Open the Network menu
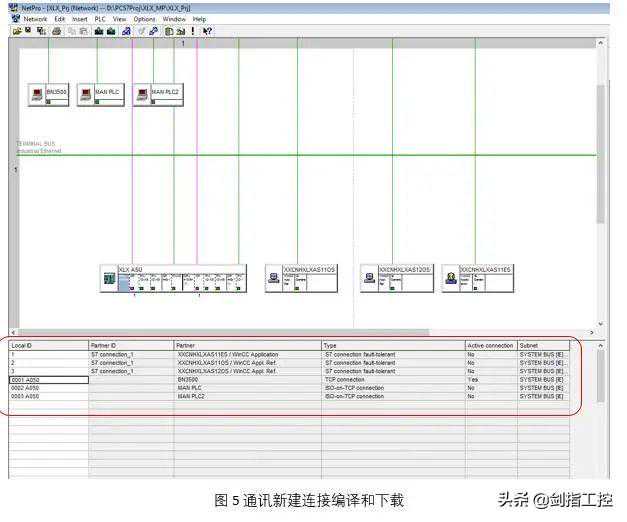The height and width of the screenshot is (522, 627). point(35,19)
